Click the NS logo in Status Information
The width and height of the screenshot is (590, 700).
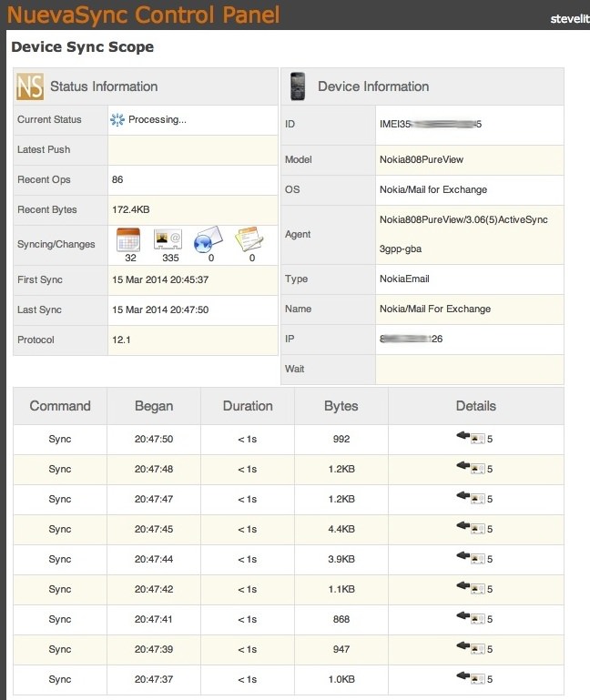coord(30,86)
